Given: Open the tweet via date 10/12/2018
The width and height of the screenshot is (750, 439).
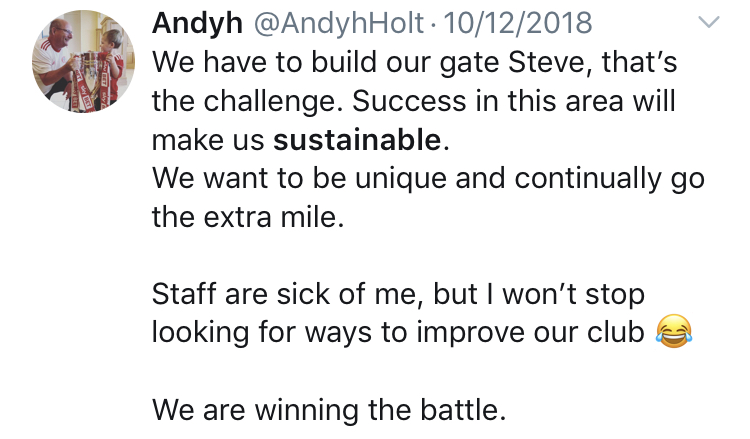Looking at the screenshot, I should tap(518, 23).
